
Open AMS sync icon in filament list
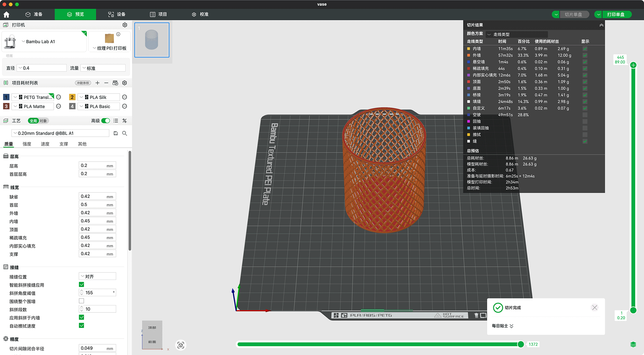[x=115, y=83]
